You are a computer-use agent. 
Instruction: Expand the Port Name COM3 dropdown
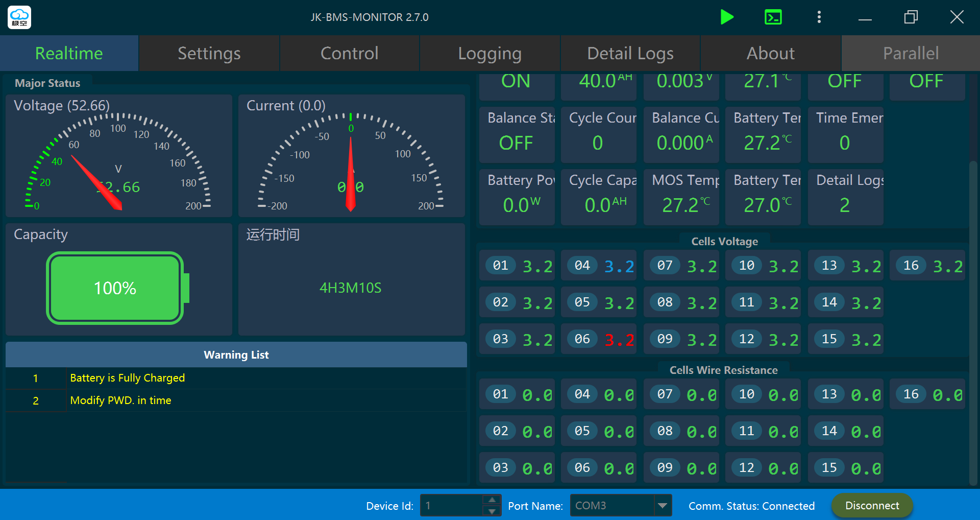[x=662, y=506]
